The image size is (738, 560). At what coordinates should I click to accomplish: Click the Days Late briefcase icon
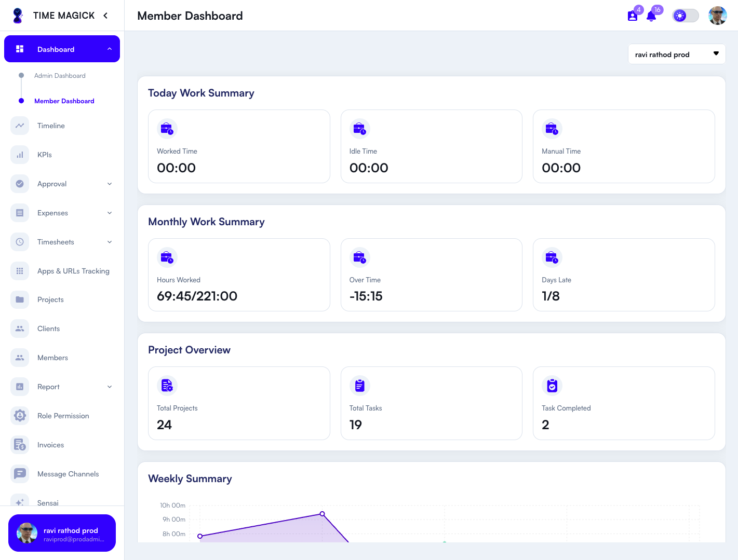[552, 257]
